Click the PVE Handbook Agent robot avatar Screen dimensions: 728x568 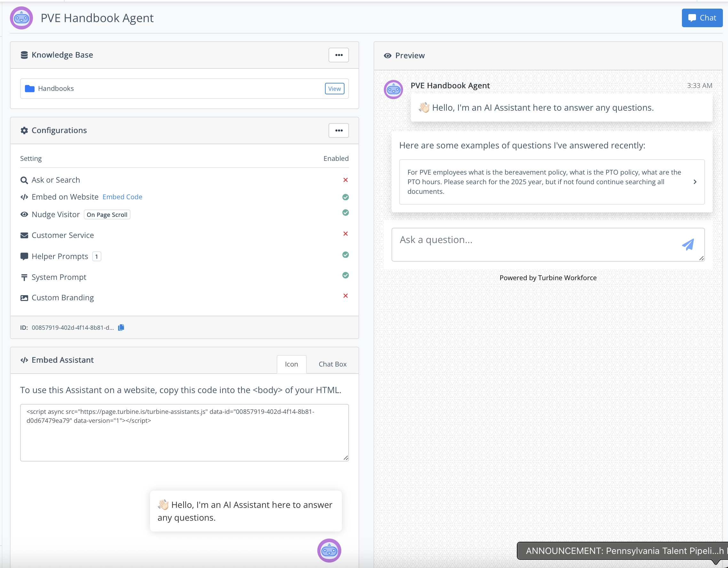pyautogui.click(x=21, y=18)
